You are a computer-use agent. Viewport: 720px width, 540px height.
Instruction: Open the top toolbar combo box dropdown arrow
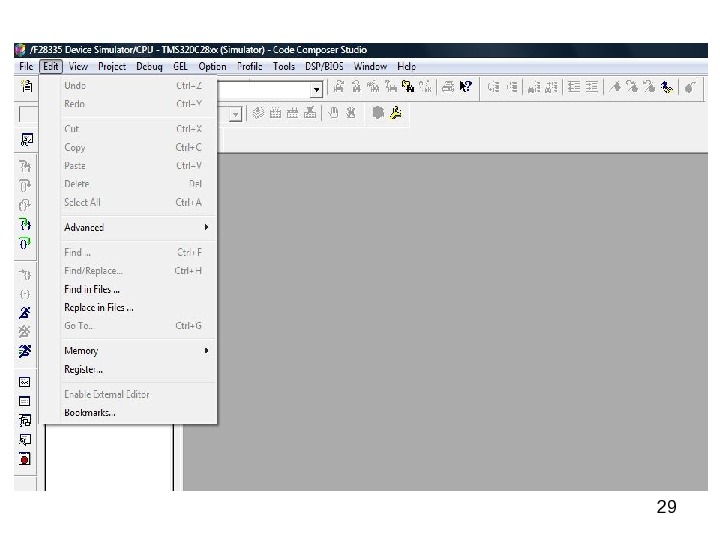click(x=316, y=89)
